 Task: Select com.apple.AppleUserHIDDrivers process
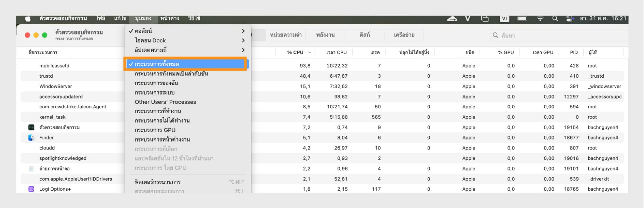[x=322, y=179]
